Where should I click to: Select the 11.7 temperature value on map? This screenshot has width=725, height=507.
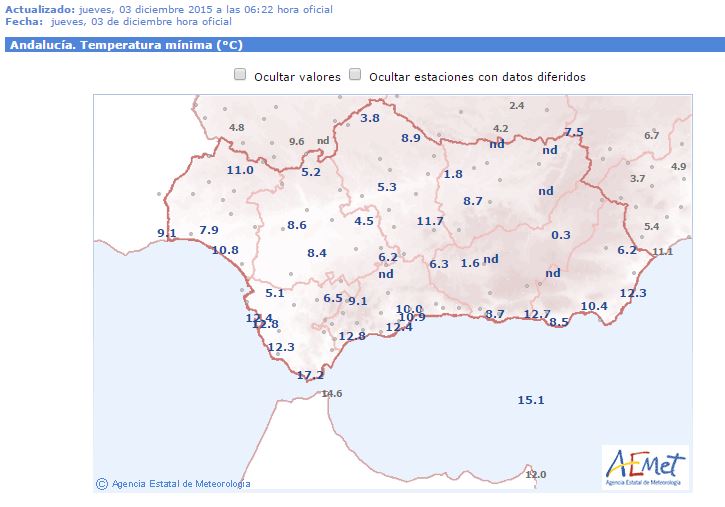pos(430,220)
